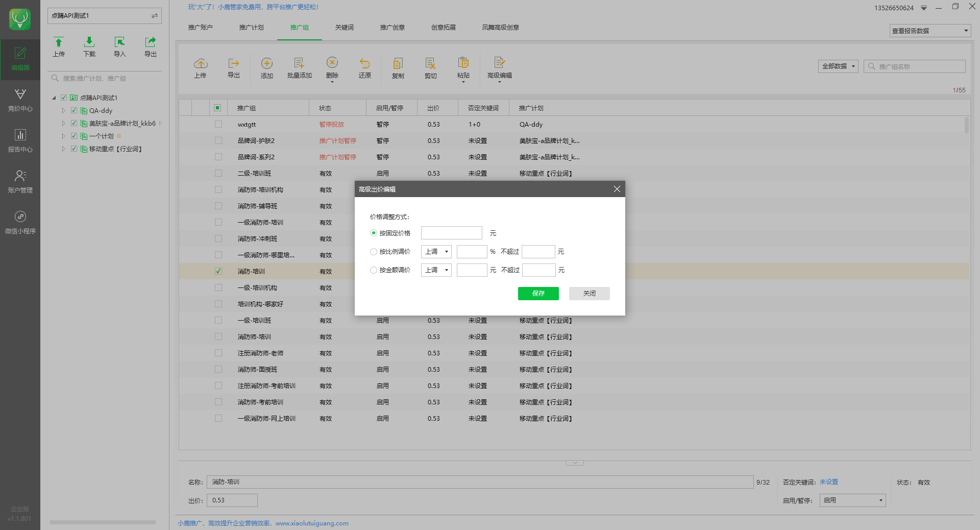
Task: Open the account menu arrow near 13526650624
Action: tap(924, 8)
